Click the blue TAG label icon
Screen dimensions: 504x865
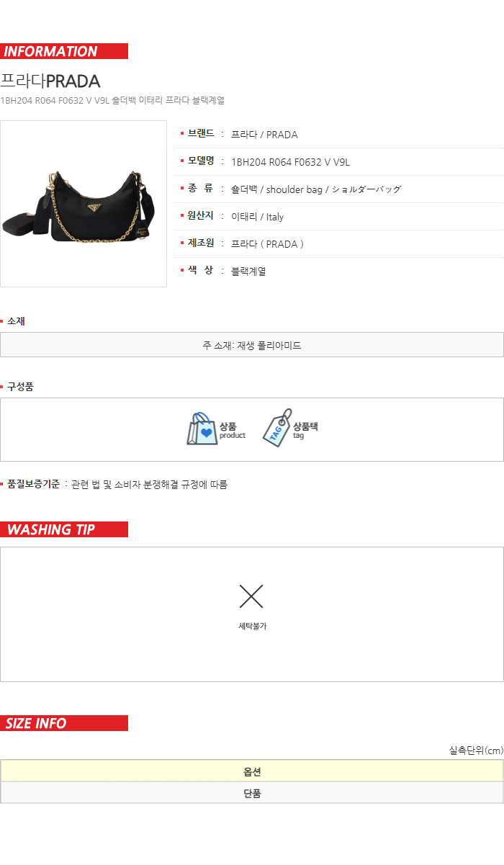tap(276, 428)
